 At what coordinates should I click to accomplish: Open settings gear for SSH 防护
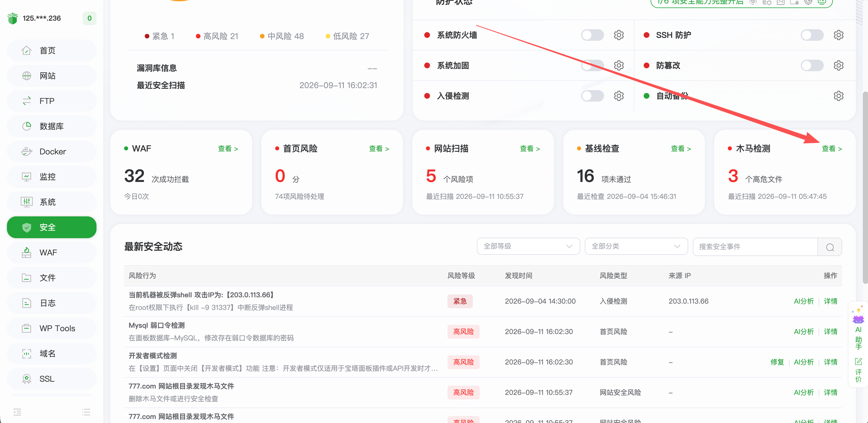click(x=838, y=35)
